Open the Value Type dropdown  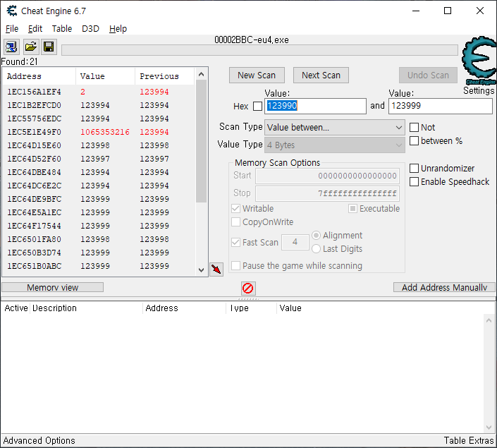click(334, 145)
